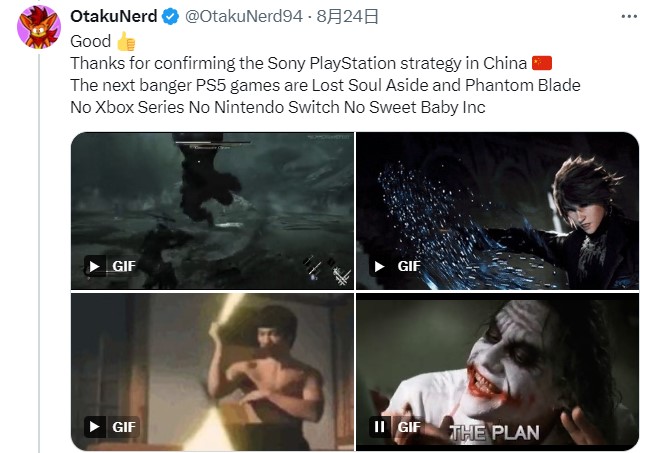The width and height of the screenshot is (653, 453).
Task: Open the 8月24日 tweet timestamp
Action: [348, 17]
